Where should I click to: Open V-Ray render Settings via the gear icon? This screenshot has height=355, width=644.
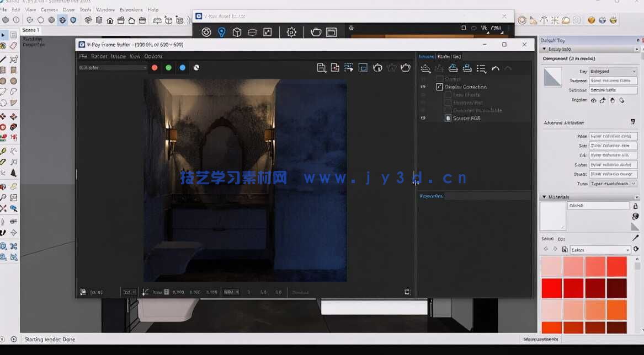tap(291, 32)
